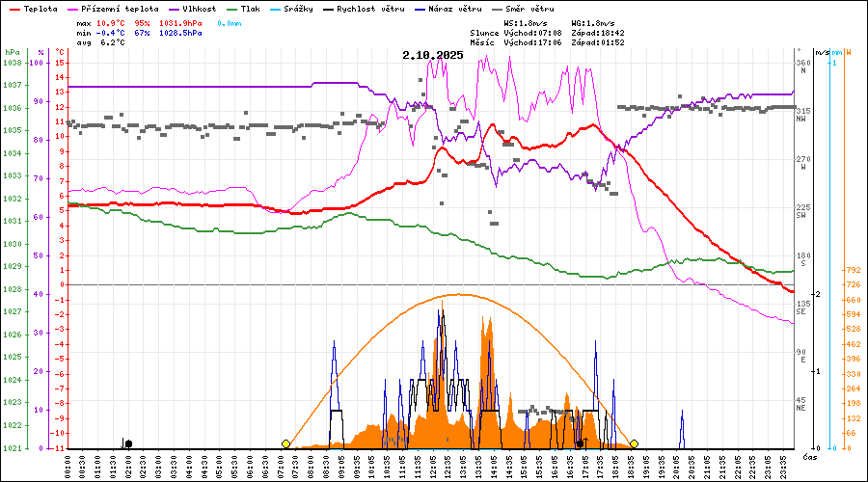Click the yellow sunrise marker on the time axis
Screen dimensions: 868x482
pos(285,443)
